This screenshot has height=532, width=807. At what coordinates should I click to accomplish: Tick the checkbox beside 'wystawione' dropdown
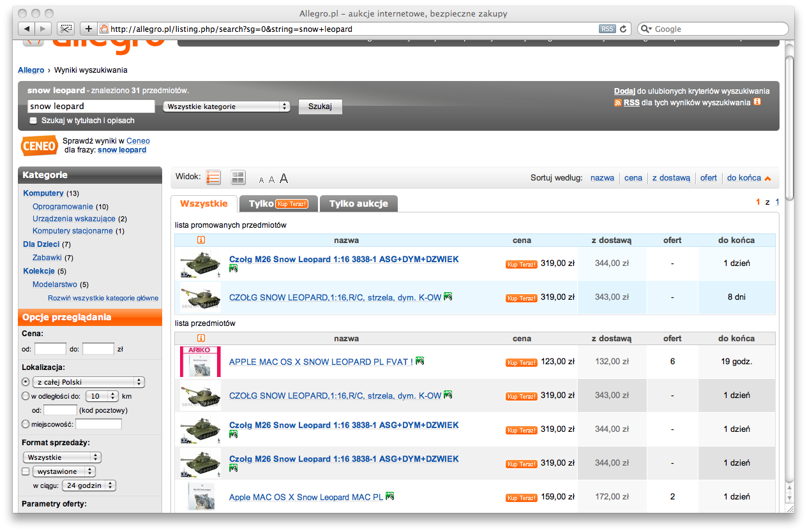tap(26, 472)
